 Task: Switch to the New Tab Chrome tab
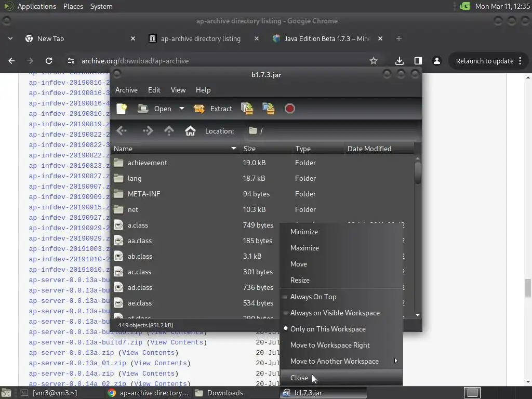point(81,38)
